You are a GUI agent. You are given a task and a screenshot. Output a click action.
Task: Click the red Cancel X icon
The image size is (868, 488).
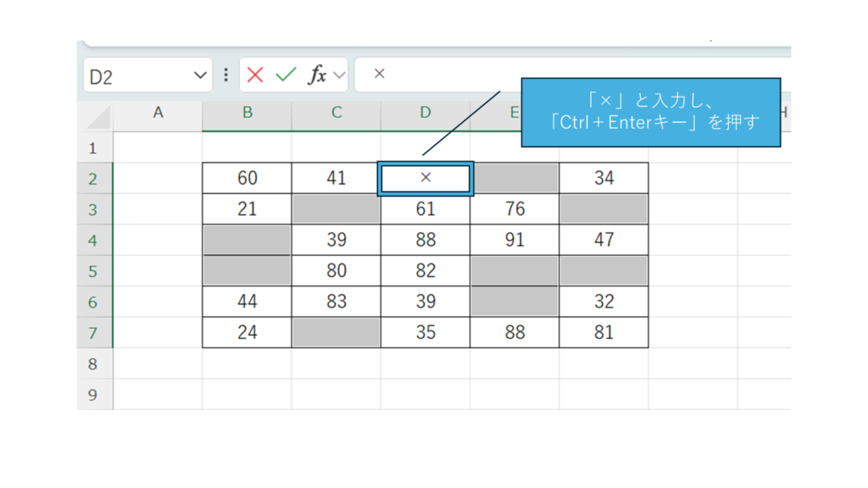click(x=255, y=75)
